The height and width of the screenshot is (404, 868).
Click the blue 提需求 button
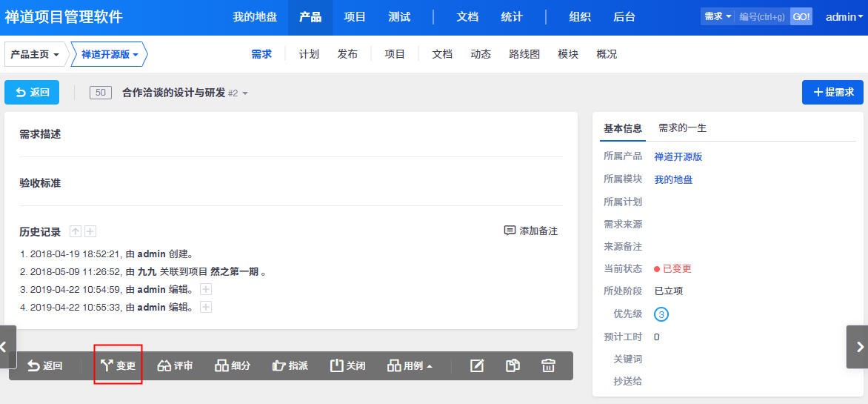(x=832, y=92)
